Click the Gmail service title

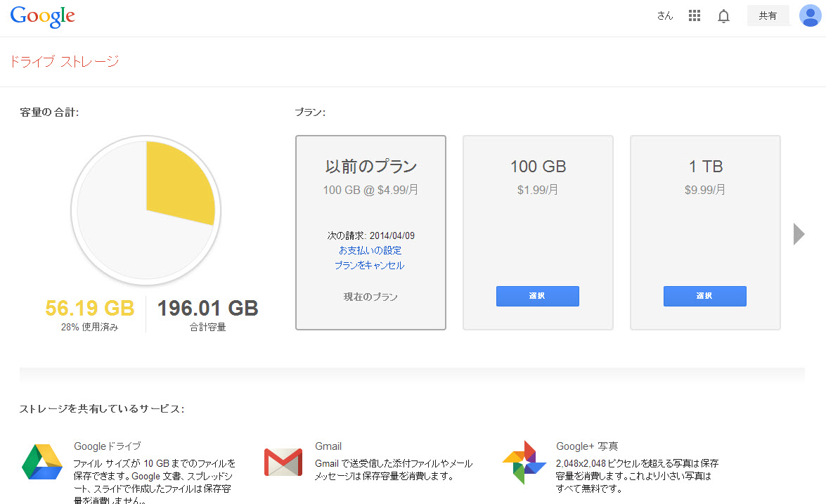(x=328, y=446)
